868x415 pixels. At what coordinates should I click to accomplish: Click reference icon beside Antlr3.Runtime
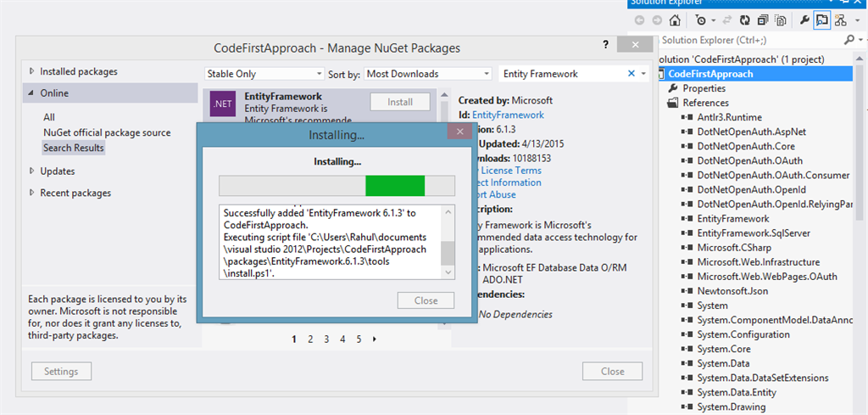[x=687, y=117]
